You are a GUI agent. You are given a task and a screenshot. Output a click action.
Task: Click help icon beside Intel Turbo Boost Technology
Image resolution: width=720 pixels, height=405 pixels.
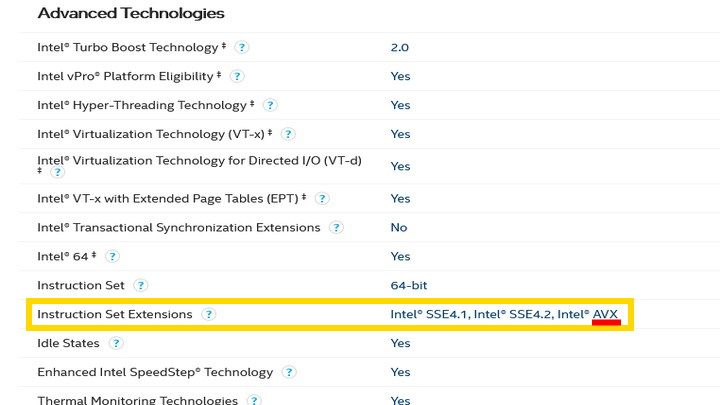[242, 47]
